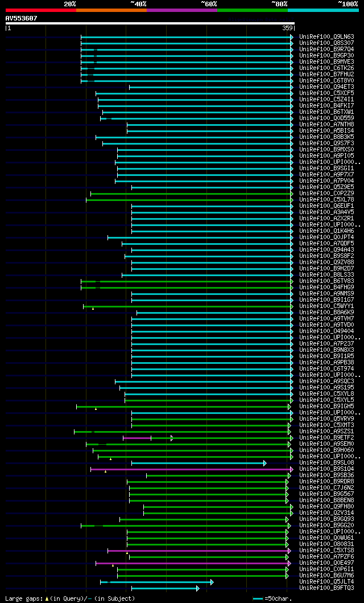Click the yellow gap marker under B9IGH5 alignment
The height and width of the screenshot is (603, 364).
[96, 408]
